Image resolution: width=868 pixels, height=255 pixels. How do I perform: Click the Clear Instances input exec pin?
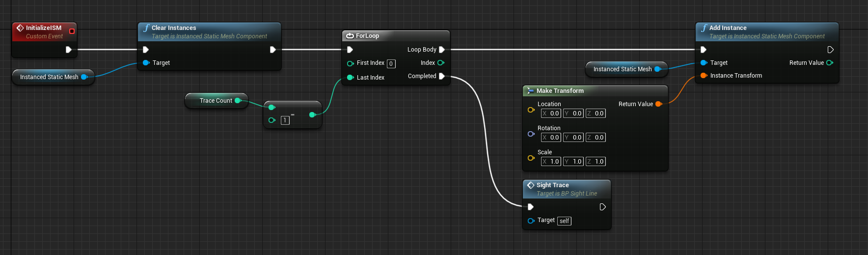point(145,50)
